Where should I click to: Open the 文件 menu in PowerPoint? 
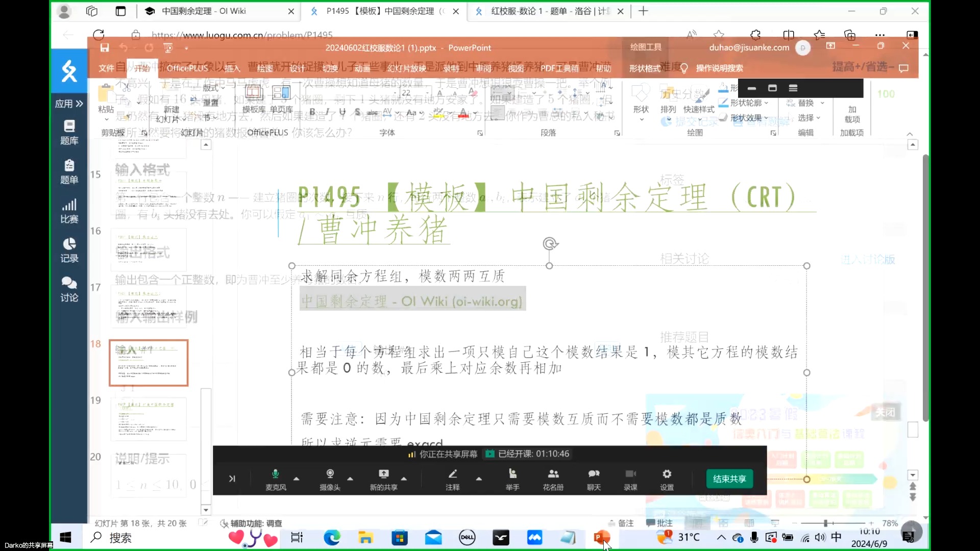pyautogui.click(x=106, y=68)
